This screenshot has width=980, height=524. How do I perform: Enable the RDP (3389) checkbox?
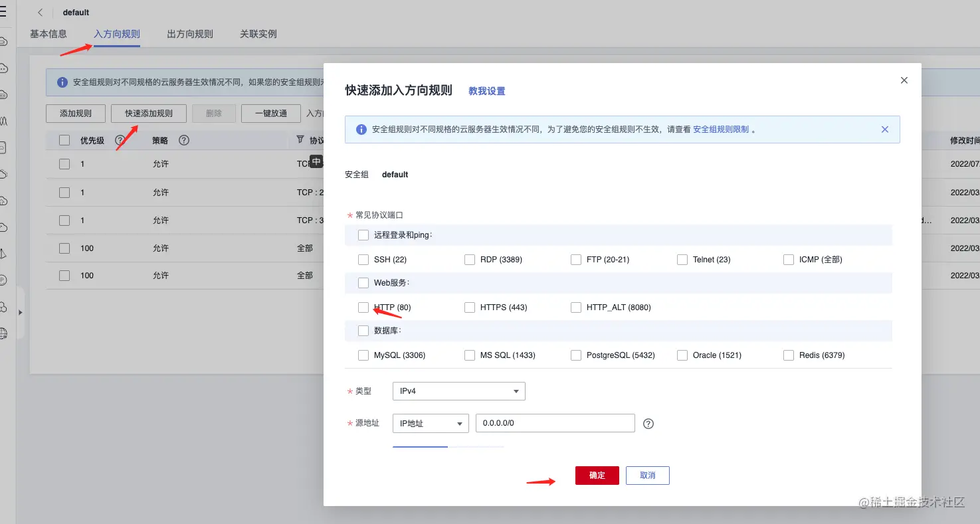[470, 260]
